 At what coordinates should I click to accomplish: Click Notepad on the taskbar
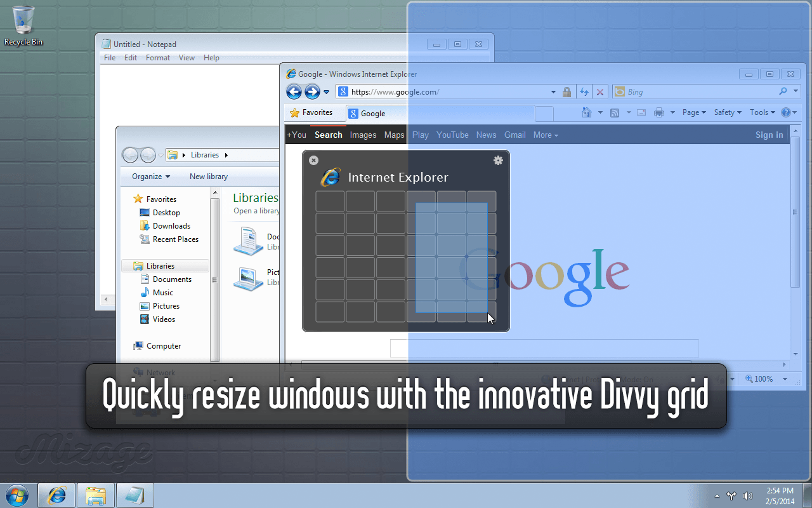point(134,495)
